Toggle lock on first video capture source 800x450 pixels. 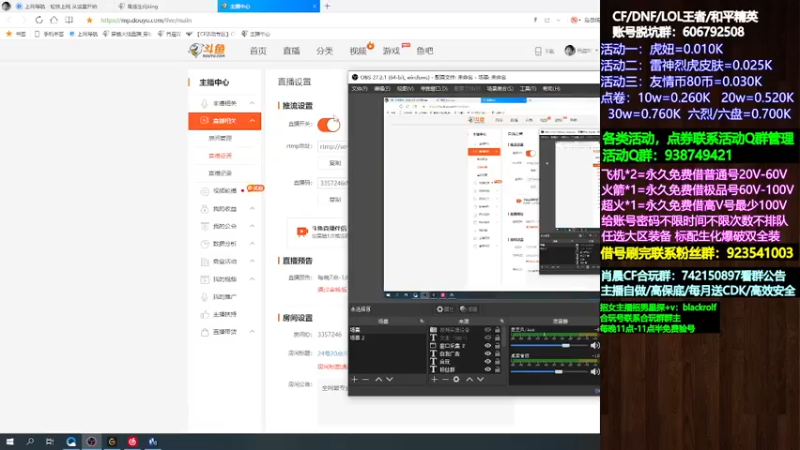497,330
